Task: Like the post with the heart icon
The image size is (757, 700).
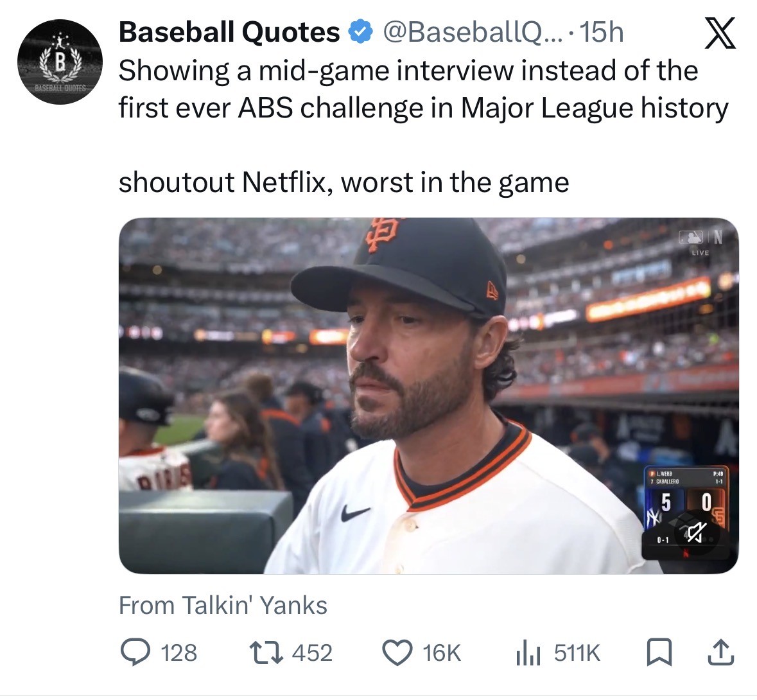Action: 397,652
